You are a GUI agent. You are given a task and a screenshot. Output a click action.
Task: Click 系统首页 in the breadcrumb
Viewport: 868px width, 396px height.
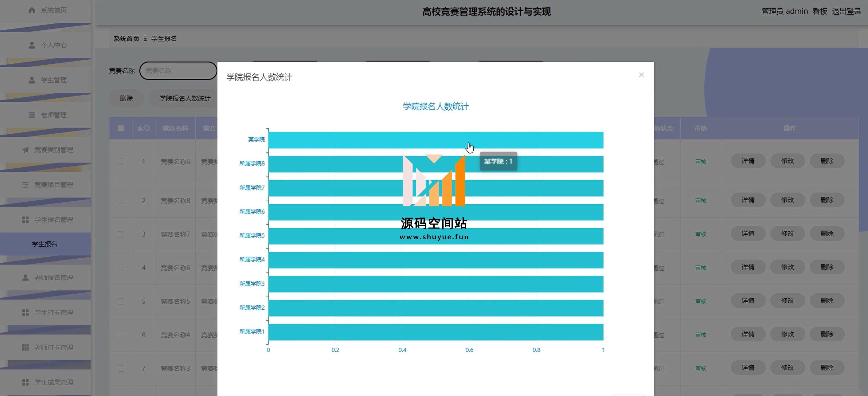tap(126, 39)
